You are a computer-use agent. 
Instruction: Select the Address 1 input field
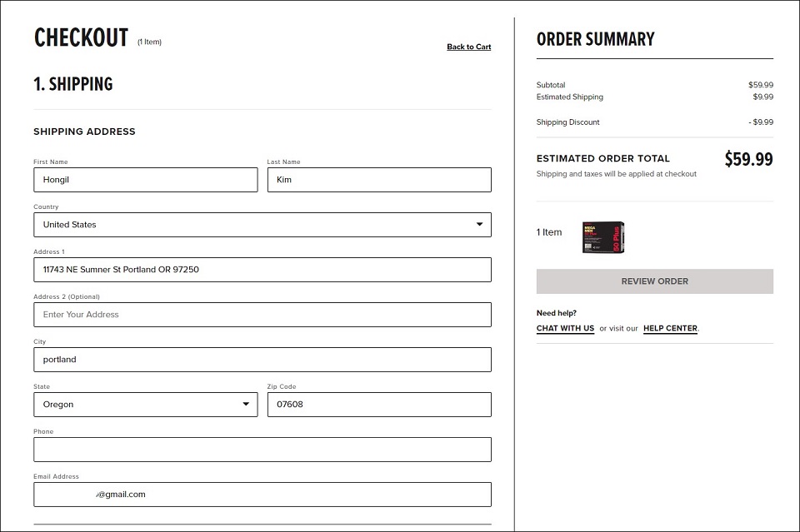262,270
